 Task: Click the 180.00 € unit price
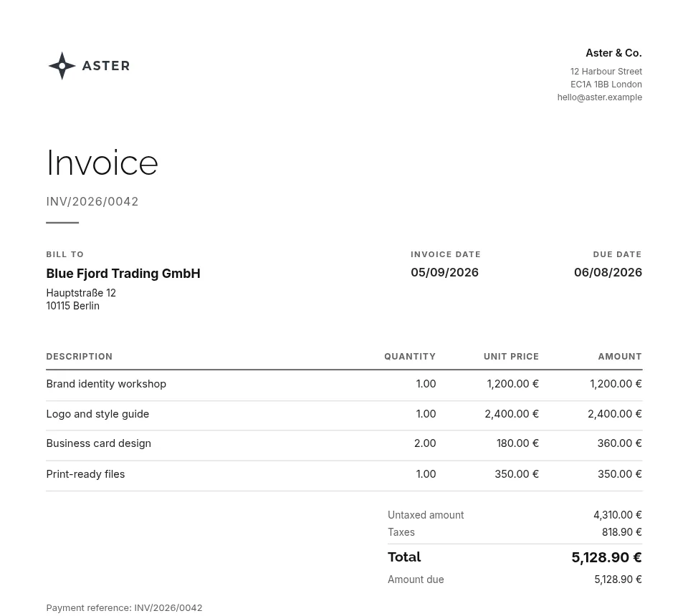click(517, 443)
